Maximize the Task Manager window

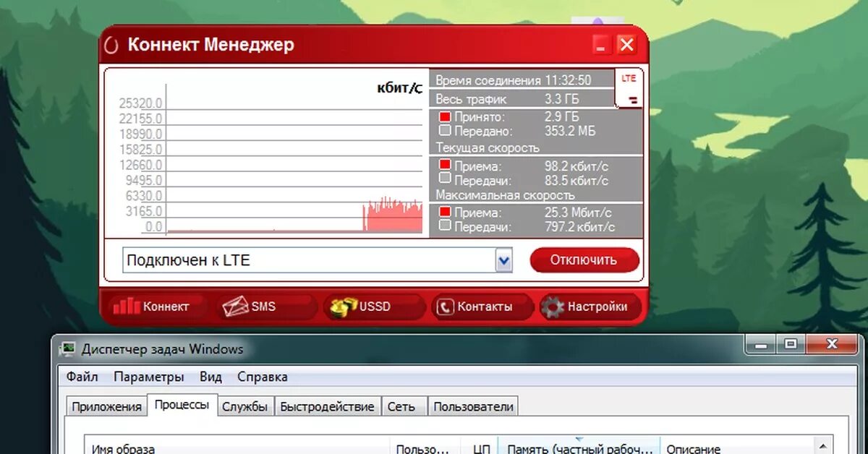coord(790,345)
